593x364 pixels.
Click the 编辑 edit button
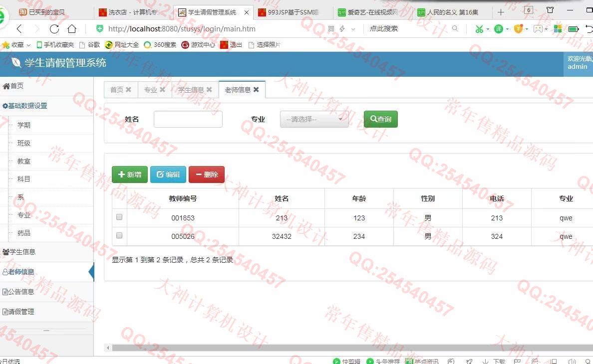[168, 175]
